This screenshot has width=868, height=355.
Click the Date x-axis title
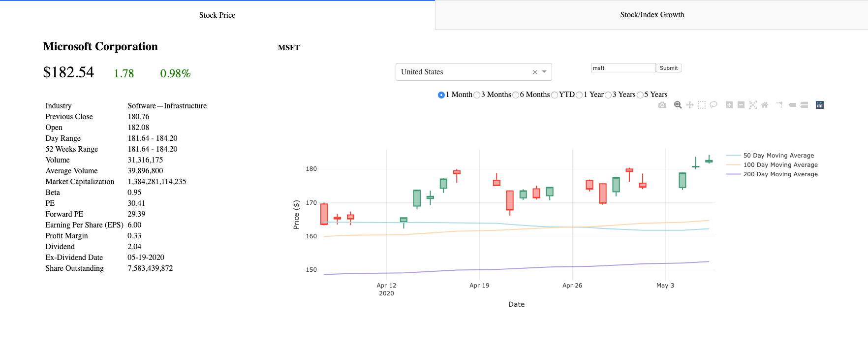coord(517,304)
